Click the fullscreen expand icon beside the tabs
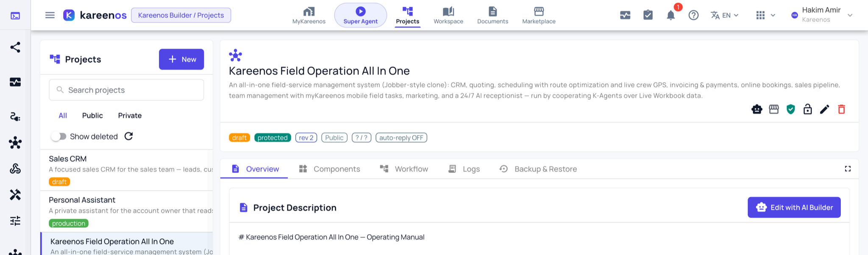 click(x=848, y=169)
